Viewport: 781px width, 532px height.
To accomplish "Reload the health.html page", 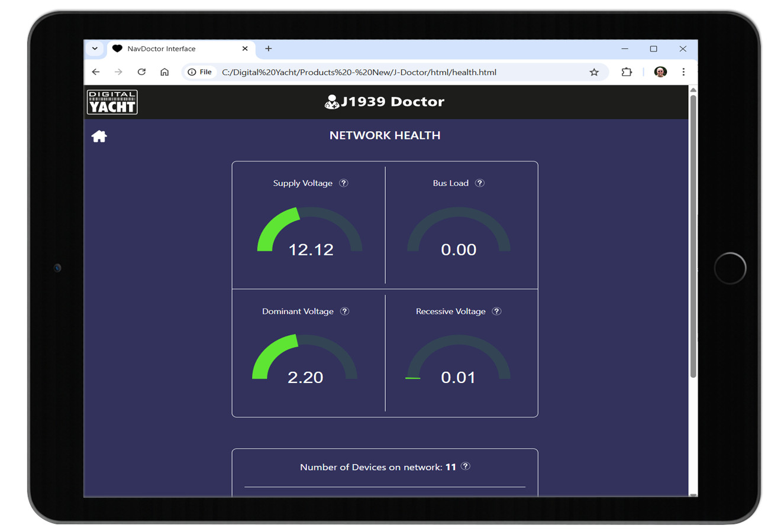I will point(141,72).
